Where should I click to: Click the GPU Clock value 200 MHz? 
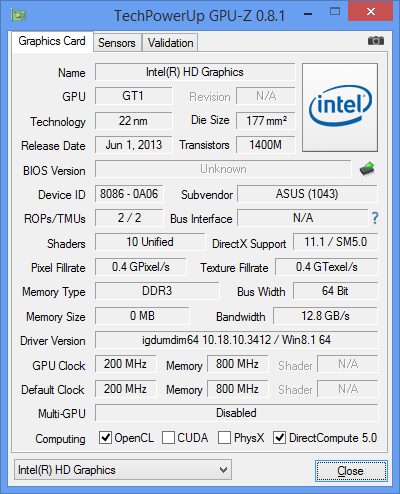pos(125,364)
